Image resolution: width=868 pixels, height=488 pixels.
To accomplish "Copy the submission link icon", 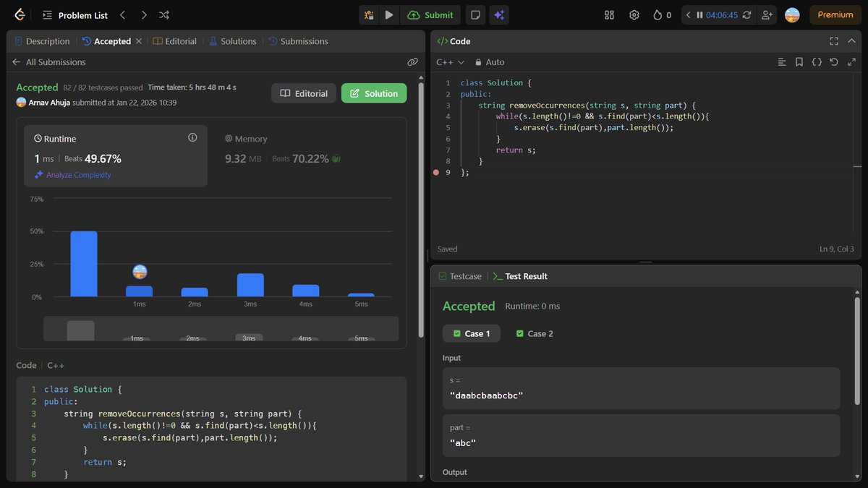I will (x=412, y=62).
